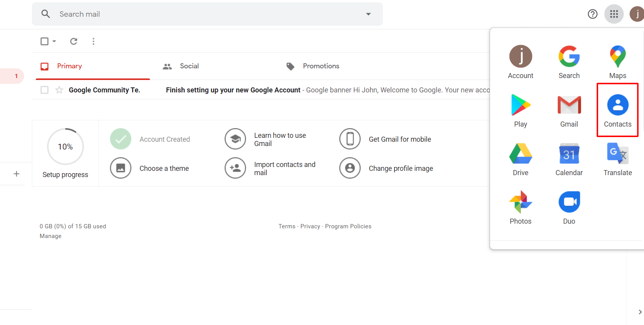Image resolution: width=644 pixels, height=325 pixels.
Task: Click Change profile image text
Action: point(401,169)
